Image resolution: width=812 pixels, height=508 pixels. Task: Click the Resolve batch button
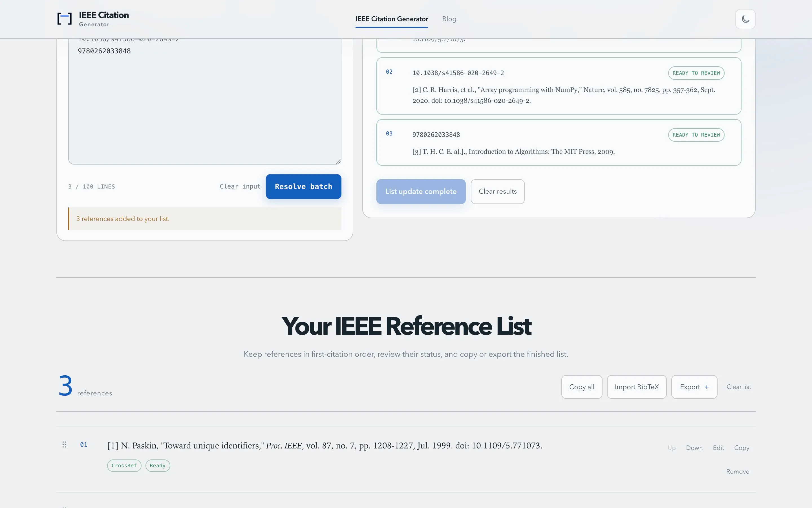pos(303,187)
